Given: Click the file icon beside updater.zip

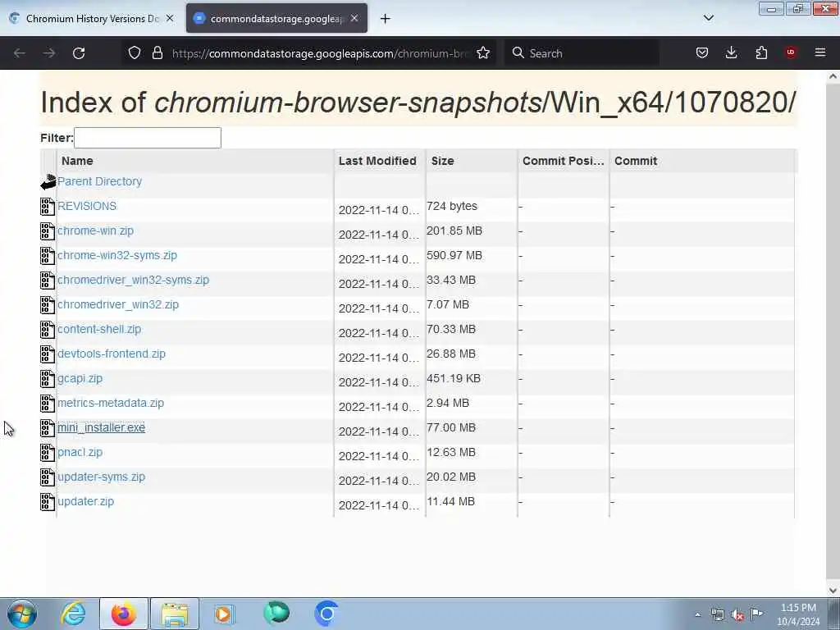Looking at the screenshot, I should 48,503.
